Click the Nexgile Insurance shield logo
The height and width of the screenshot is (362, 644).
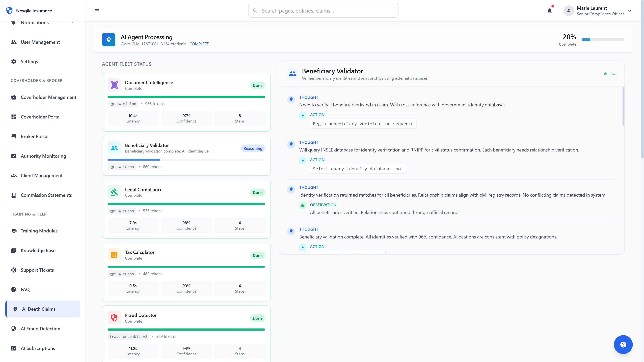tap(9, 11)
